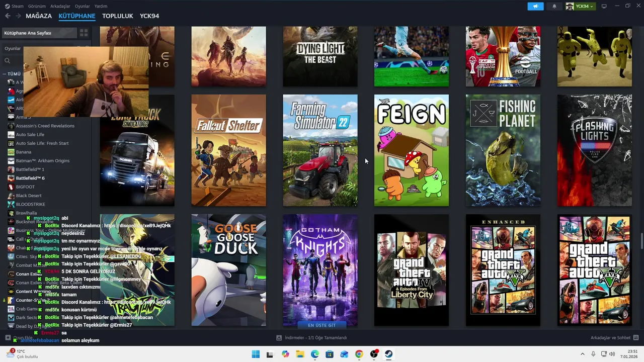Select Black Desert in the list
The image size is (644, 362).
pos(29,196)
